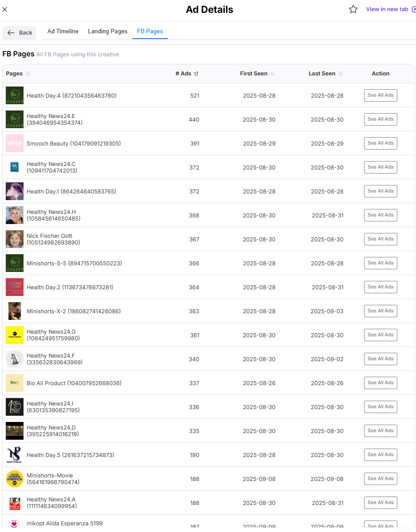Sort by # Ads column icon
The width and height of the screenshot is (416, 532).
tap(196, 74)
